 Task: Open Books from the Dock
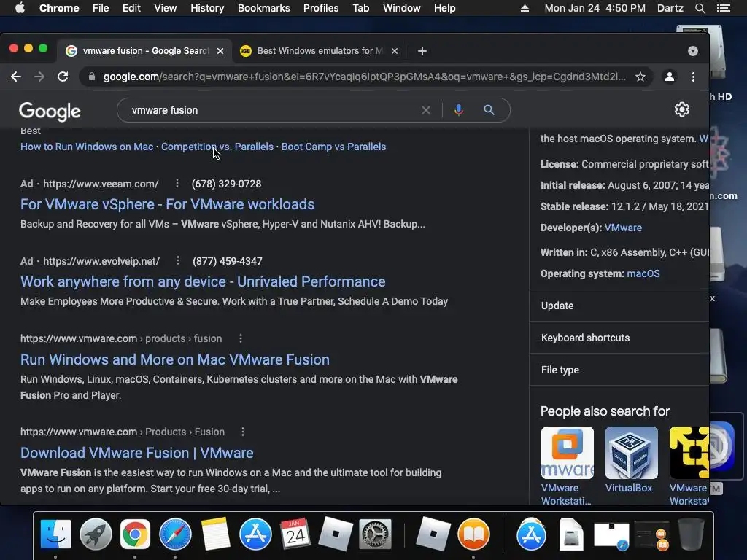click(x=473, y=534)
